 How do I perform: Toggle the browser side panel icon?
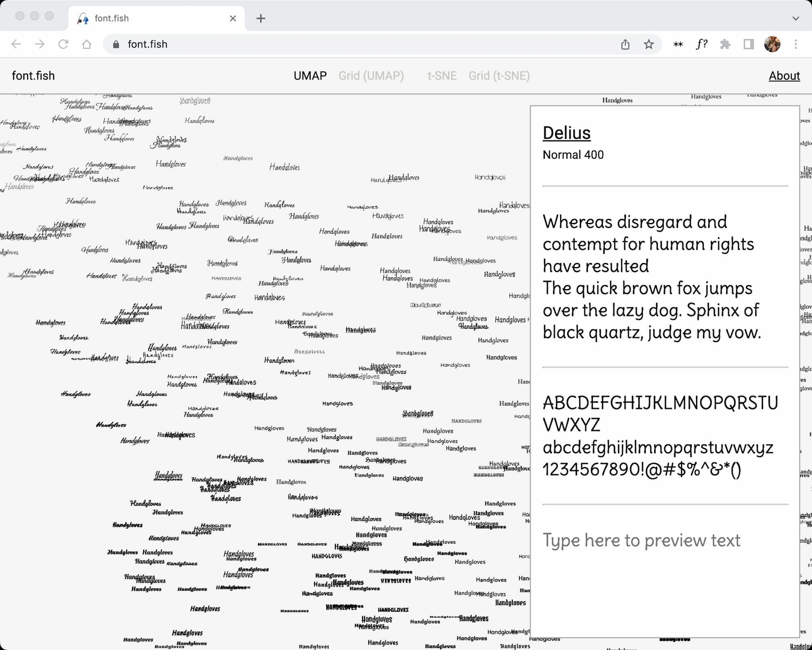[749, 44]
